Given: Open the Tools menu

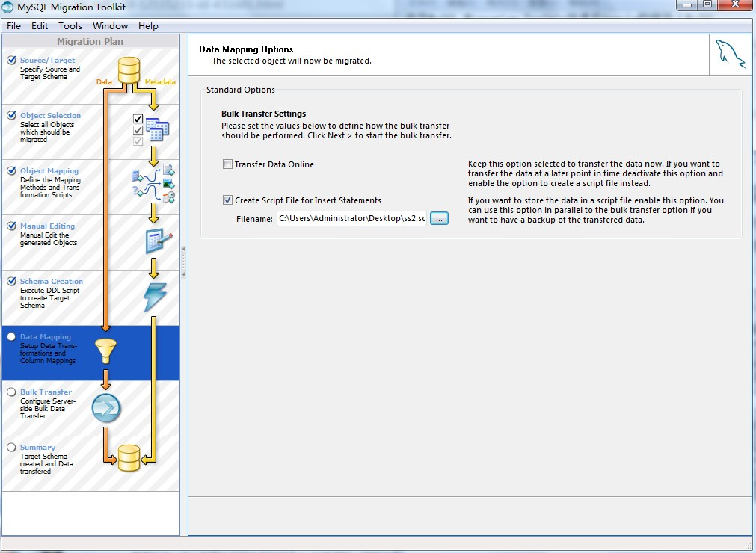Looking at the screenshot, I should click(x=70, y=26).
